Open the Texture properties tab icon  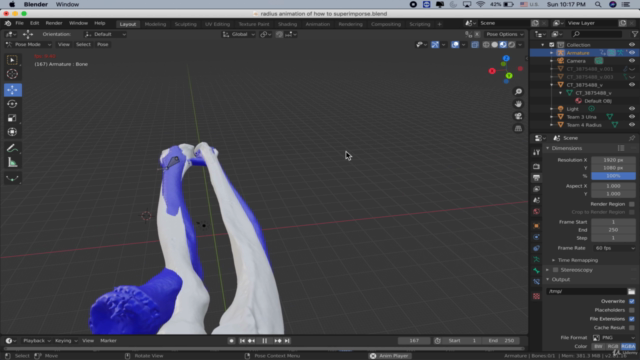[x=536, y=296]
